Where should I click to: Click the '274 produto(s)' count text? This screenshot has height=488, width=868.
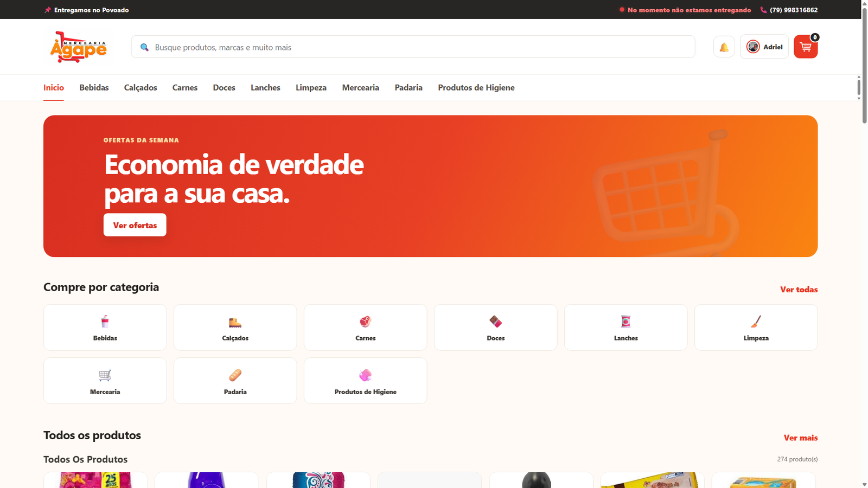click(x=797, y=459)
